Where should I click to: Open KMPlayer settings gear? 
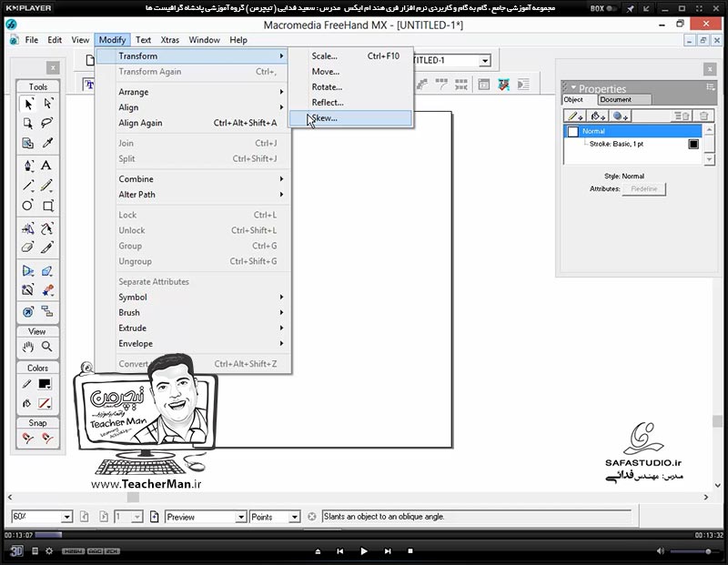[x=49, y=551]
